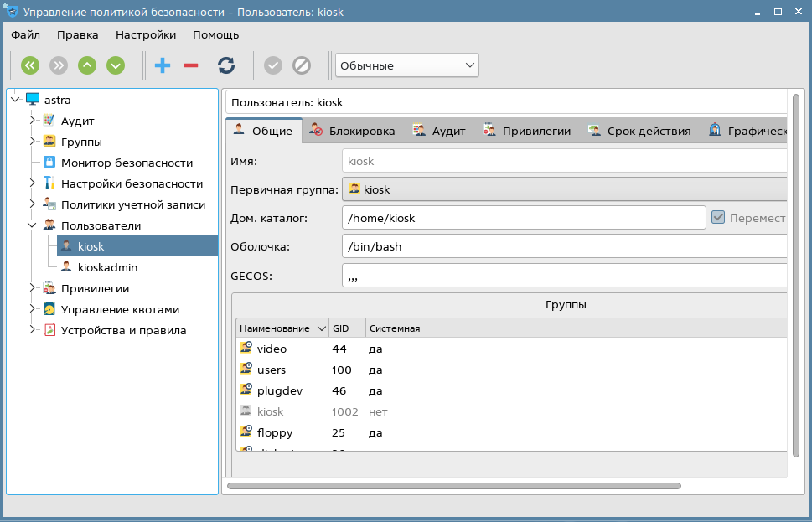Viewport: 812px width, 522px height.
Task: Open the Настройки menu
Action: 146,34
